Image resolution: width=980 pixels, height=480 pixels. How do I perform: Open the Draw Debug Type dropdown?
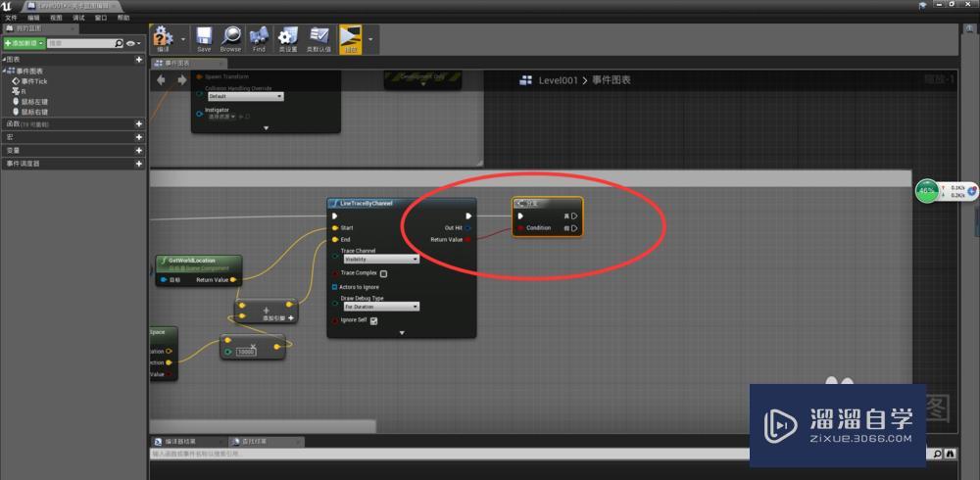coord(380,307)
